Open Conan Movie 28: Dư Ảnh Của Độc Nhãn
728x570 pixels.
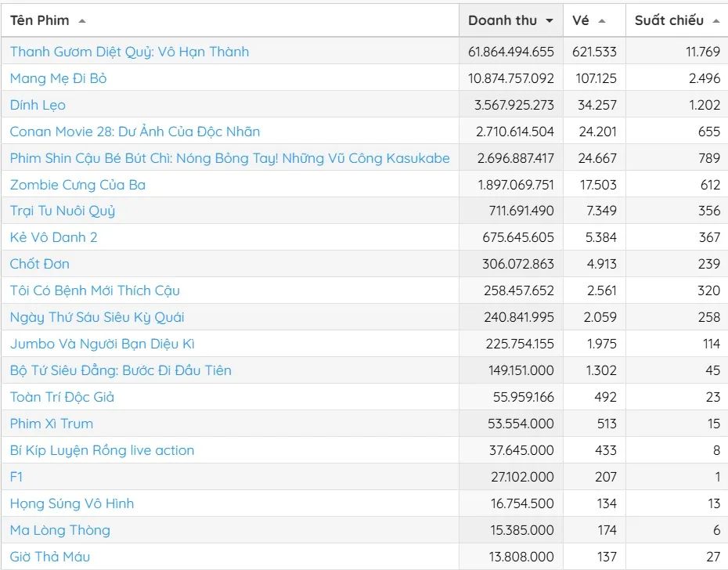click(135, 132)
